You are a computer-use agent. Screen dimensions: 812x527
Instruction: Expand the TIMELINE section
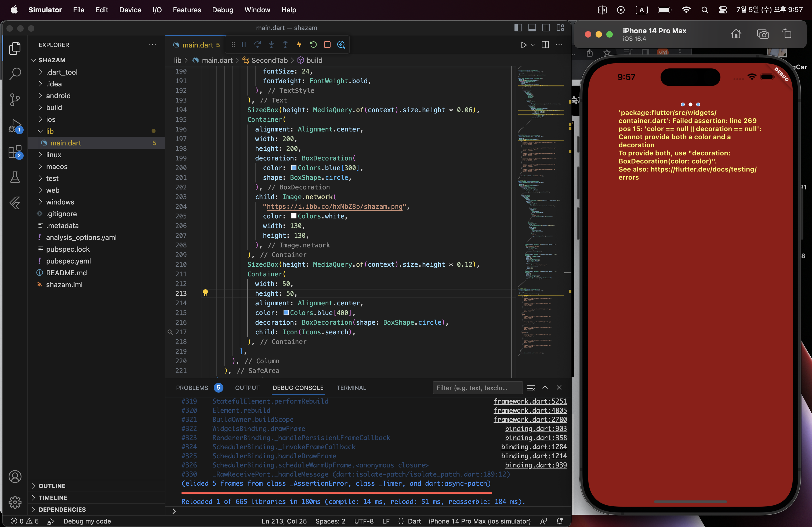[x=97, y=498]
